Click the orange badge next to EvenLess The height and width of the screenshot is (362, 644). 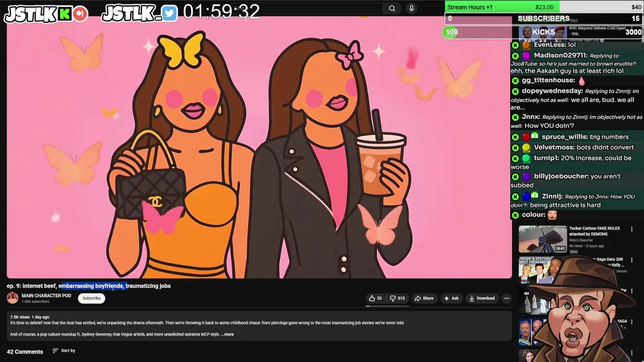[526, 45]
